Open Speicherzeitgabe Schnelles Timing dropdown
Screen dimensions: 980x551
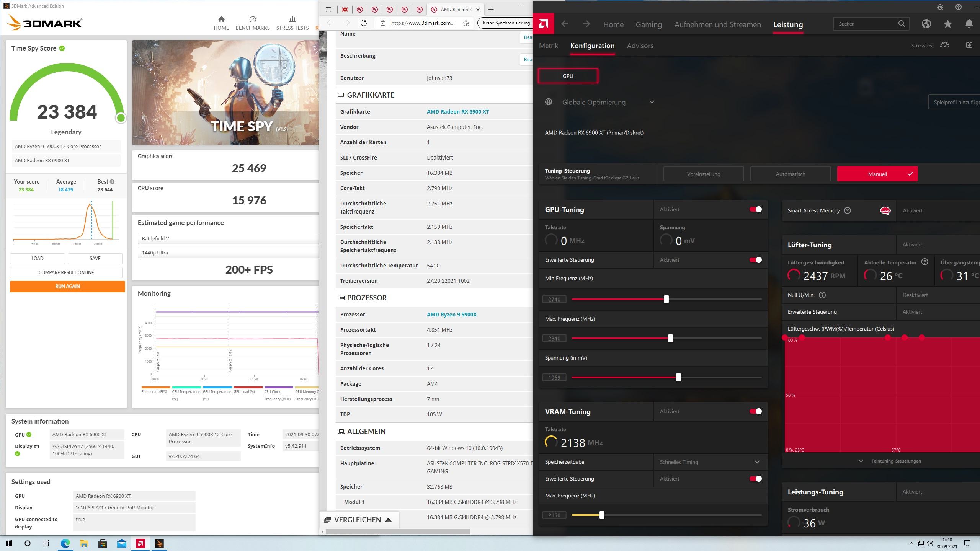(710, 462)
